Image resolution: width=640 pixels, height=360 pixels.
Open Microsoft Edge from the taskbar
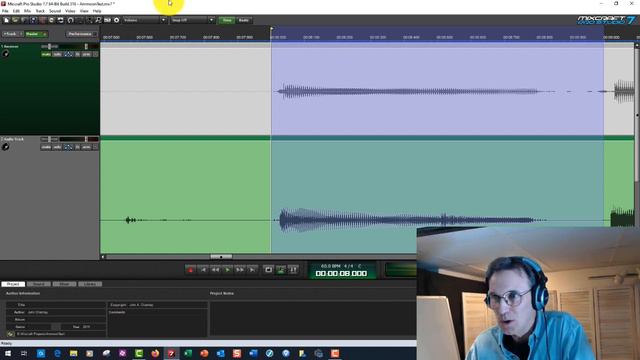pyautogui.click(x=57, y=353)
